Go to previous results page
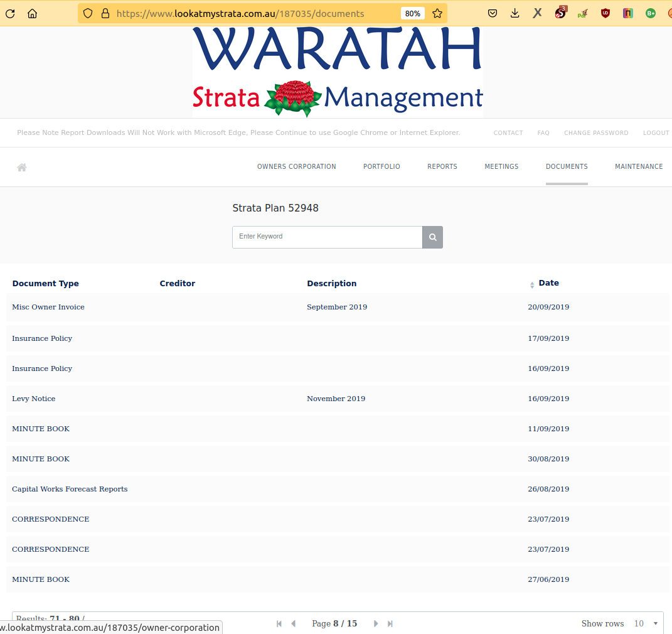672x634 pixels. [x=294, y=624]
